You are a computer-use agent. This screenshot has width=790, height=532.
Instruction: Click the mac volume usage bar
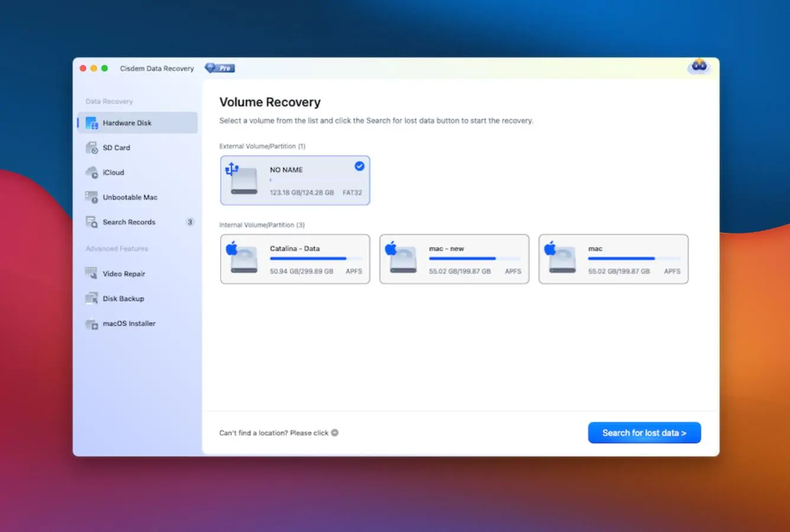[634, 258]
